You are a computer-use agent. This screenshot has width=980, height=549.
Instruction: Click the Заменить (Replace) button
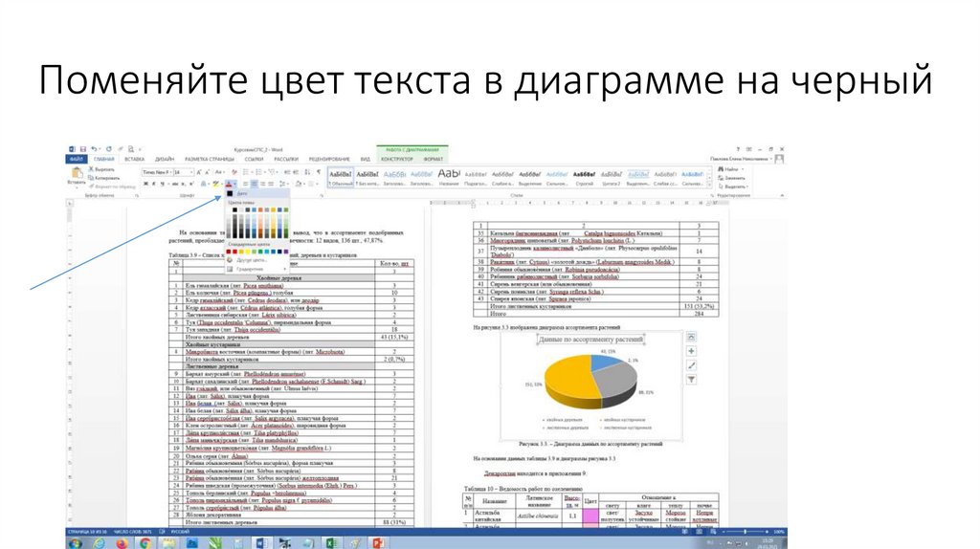click(x=731, y=178)
